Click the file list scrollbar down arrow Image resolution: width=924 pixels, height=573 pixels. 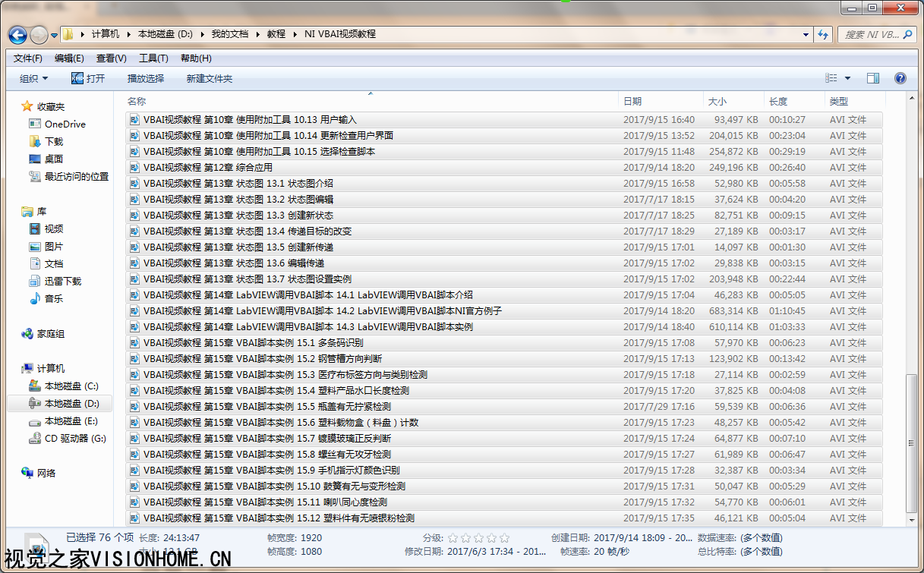[912, 521]
